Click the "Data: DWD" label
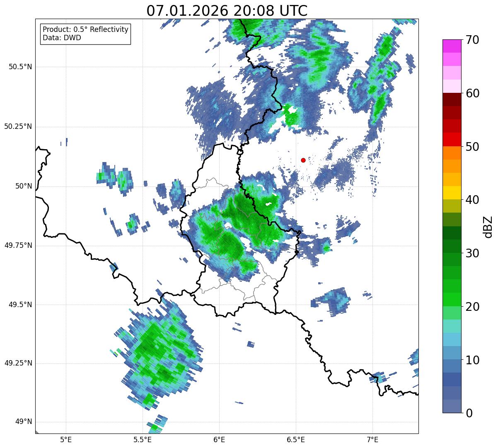Viewport: 498px width, 448px height. pyautogui.click(x=62, y=38)
